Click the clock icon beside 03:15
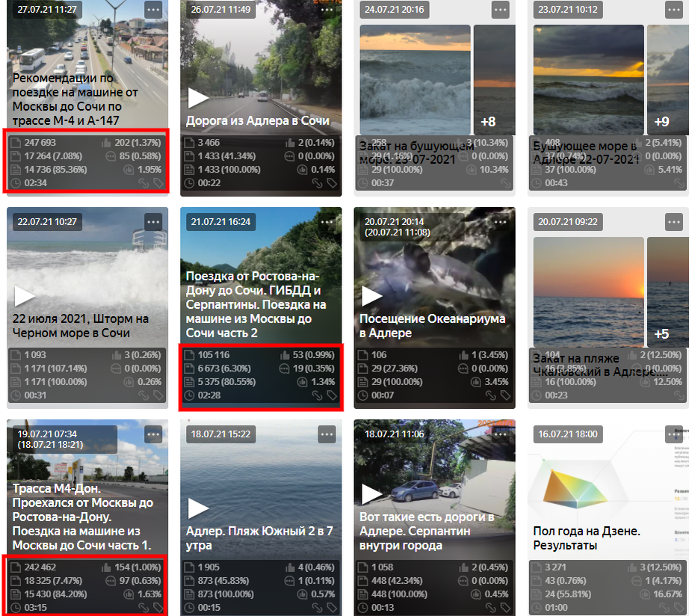 pos(16,608)
